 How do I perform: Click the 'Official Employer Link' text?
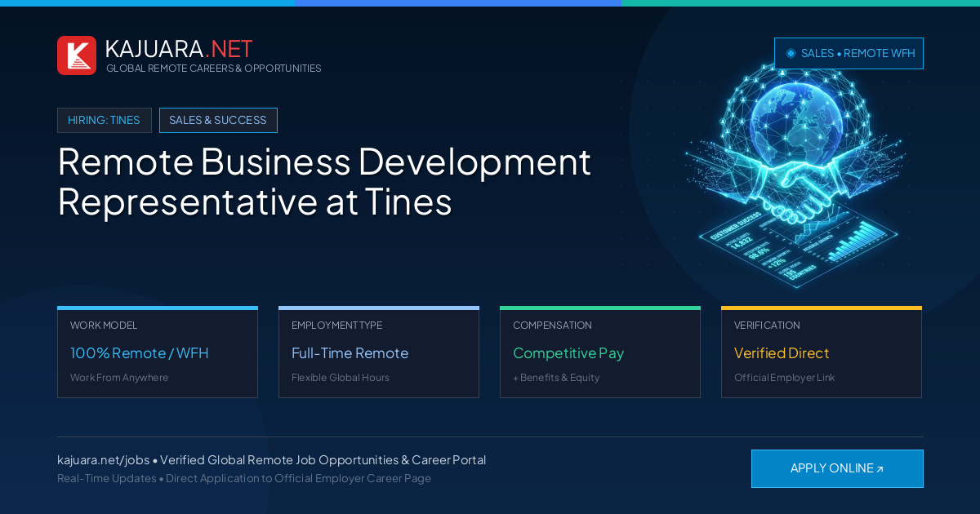[785, 378]
